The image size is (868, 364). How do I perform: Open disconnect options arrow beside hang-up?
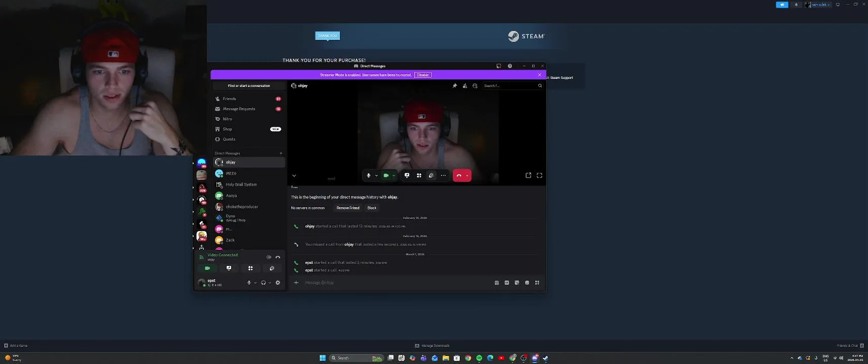click(467, 175)
